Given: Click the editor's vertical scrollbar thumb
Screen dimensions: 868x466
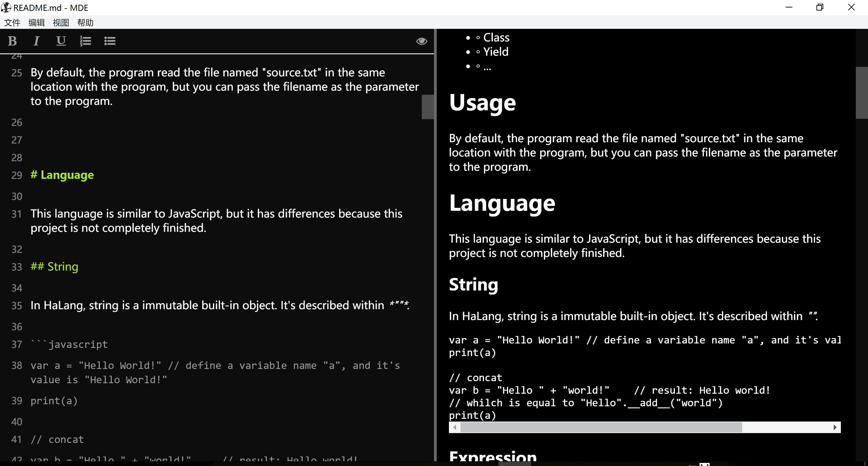Looking at the screenshot, I should click(x=428, y=107).
